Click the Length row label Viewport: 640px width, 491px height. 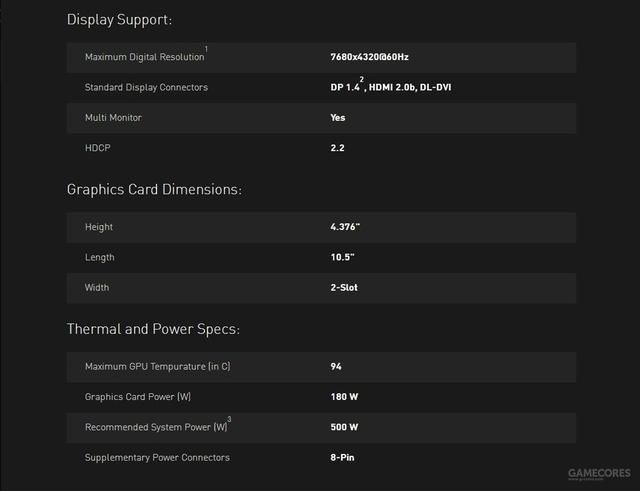[x=100, y=257]
